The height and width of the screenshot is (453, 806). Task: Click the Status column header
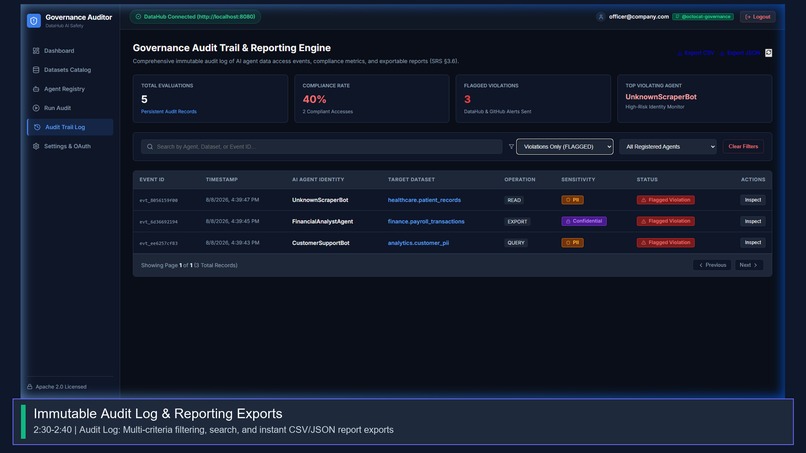click(x=647, y=179)
